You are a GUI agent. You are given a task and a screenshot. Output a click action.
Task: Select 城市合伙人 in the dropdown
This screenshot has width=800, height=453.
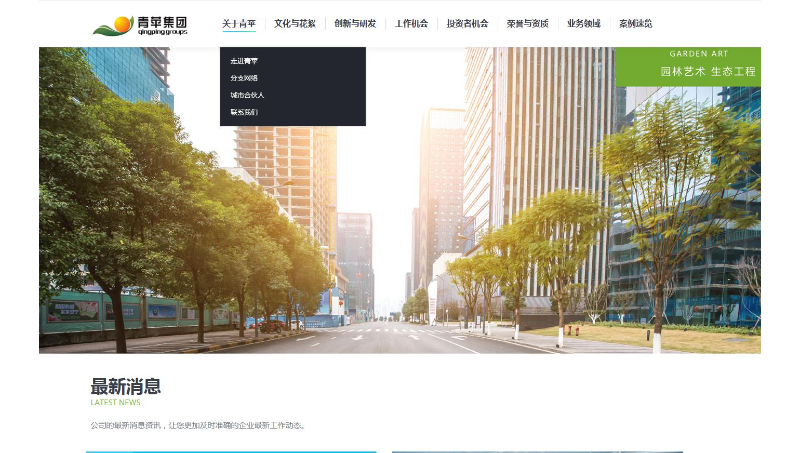pos(247,95)
